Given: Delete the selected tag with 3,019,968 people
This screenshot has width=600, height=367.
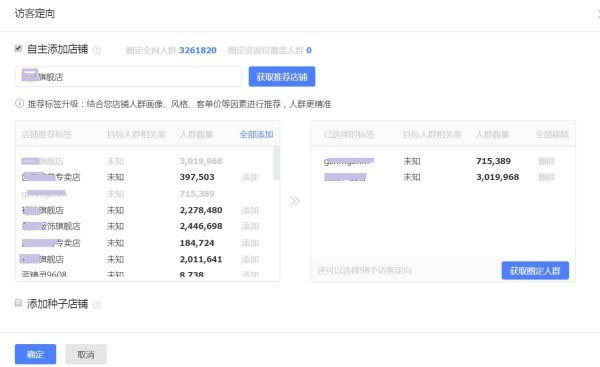Looking at the screenshot, I should tap(546, 177).
